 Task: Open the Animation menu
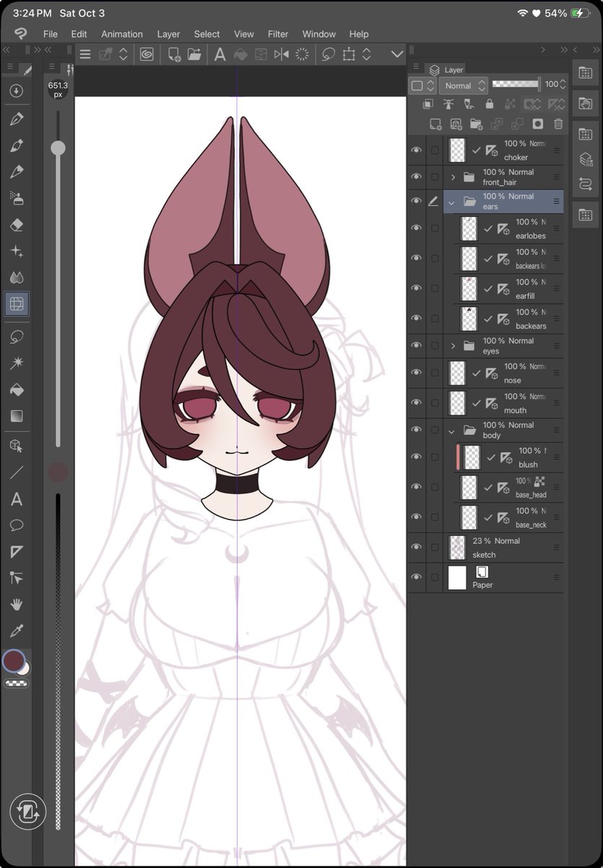pyautogui.click(x=122, y=34)
